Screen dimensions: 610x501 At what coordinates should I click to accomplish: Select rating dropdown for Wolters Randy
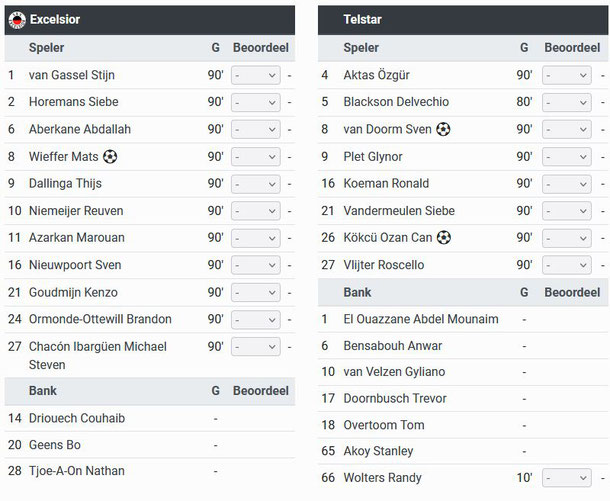point(567,478)
